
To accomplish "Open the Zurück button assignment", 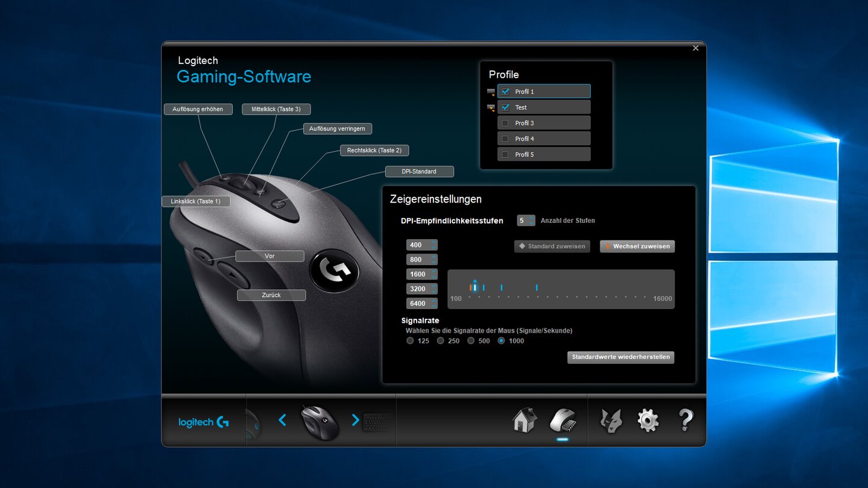I will pos(271,295).
